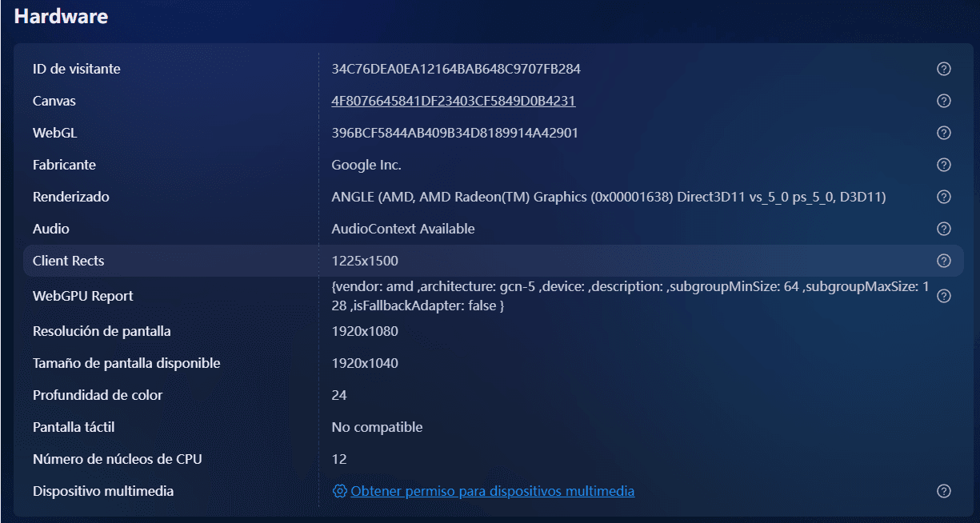Open the underlined Canvas hash link
Image resolution: width=980 pixels, height=523 pixels.
(453, 101)
